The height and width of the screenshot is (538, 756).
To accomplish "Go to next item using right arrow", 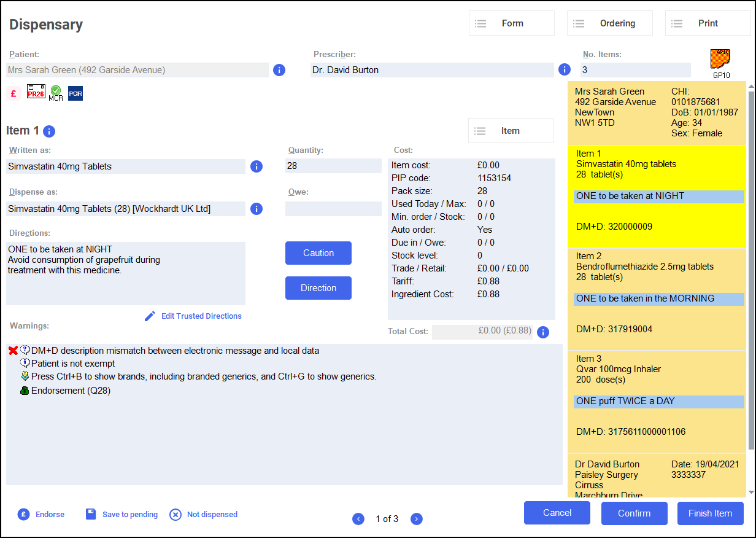I will pyautogui.click(x=416, y=519).
